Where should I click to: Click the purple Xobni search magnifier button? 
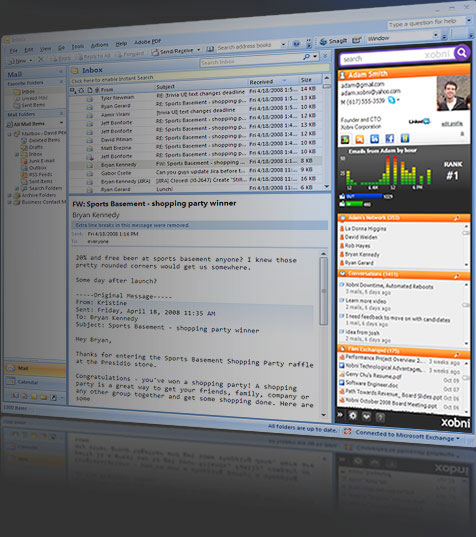(462, 53)
